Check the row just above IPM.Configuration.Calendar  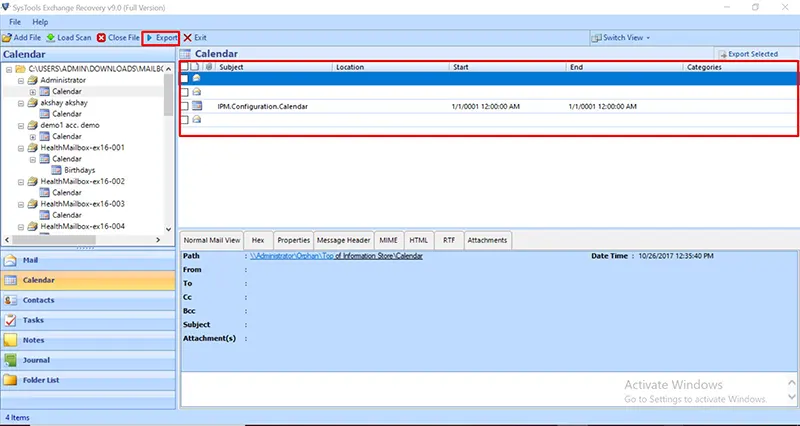pos(185,92)
